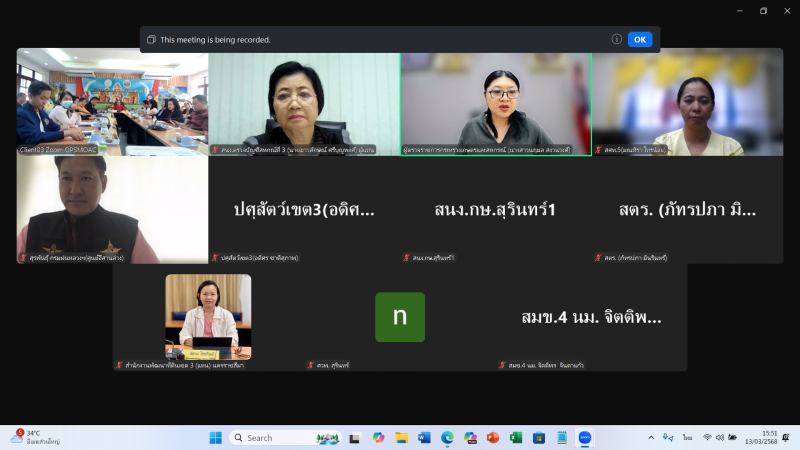Select the Client03 Zoom OPSMOAC meeting room video
The height and width of the screenshot is (450, 800).
(x=112, y=102)
